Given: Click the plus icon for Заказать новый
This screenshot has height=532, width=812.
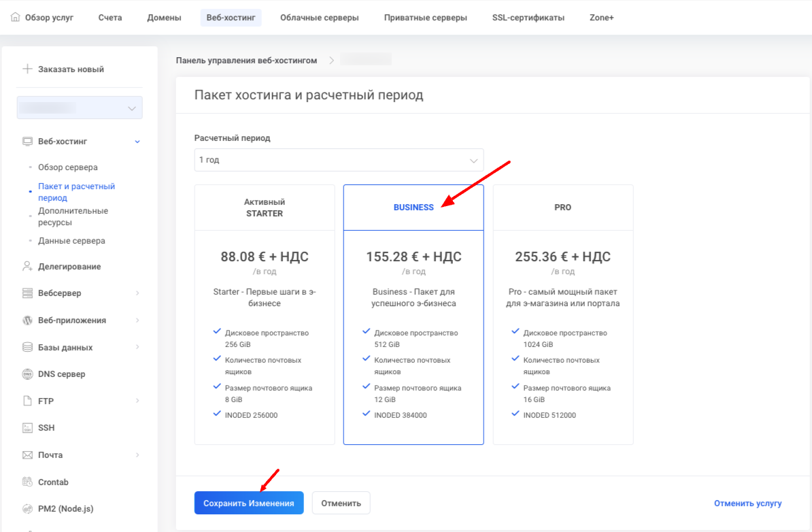Looking at the screenshot, I should point(28,69).
